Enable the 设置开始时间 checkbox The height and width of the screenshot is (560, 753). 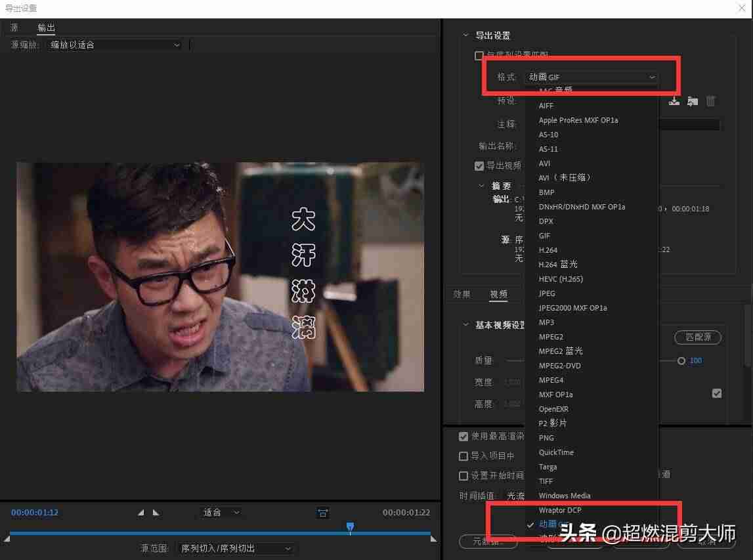(x=463, y=475)
